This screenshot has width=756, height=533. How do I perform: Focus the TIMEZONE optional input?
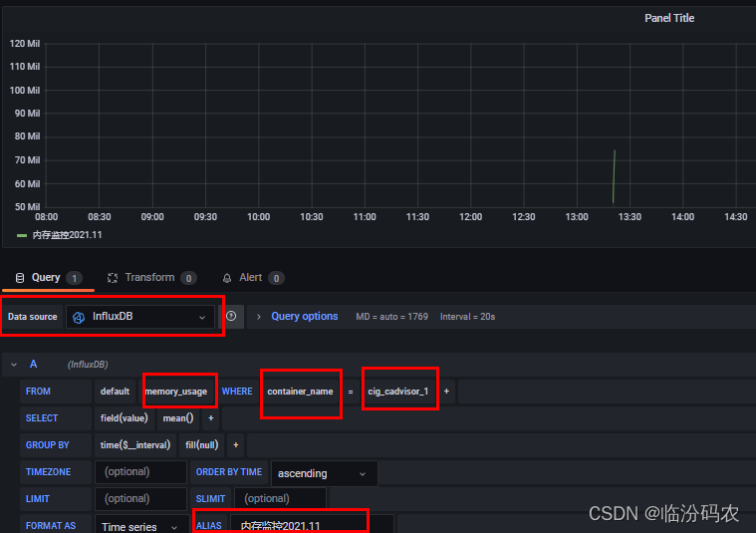click(140, 472)
